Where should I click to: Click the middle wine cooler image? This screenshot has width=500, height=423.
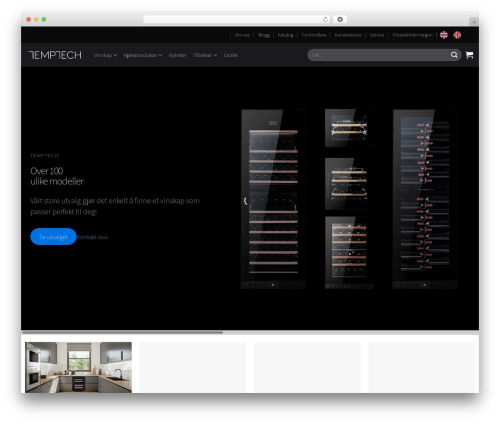[349, 184]
